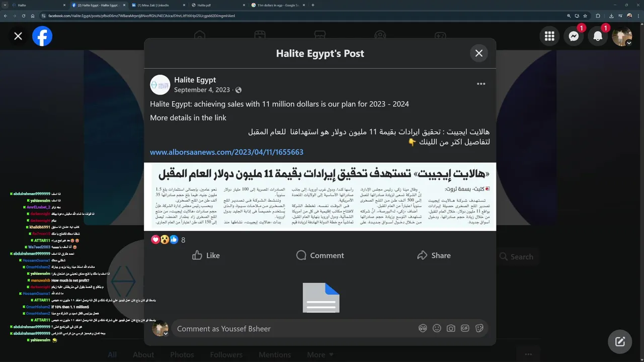Select the Photos tab on page

pos(182,355)
